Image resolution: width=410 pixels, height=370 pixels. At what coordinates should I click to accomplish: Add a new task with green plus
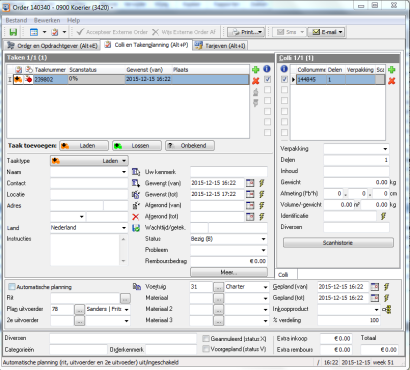(256, 70)
